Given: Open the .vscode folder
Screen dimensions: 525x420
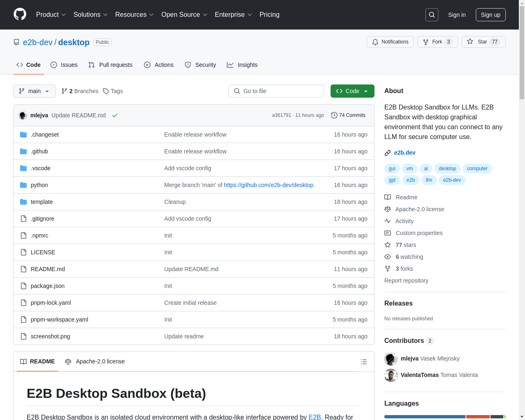Looking at the screenshot, I should pos(41,168).
